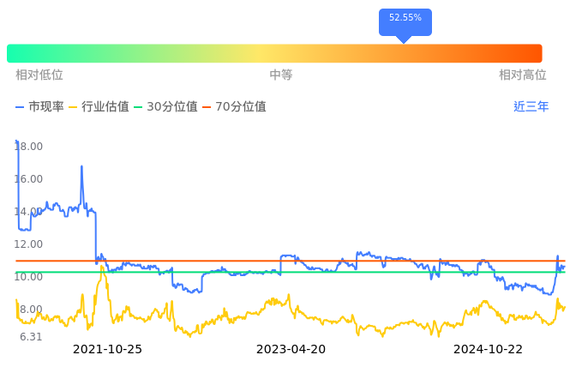The height and width of the screenshot is (379, 588).
Task: Click the valuation gradient bar
Action: (274, 53)
